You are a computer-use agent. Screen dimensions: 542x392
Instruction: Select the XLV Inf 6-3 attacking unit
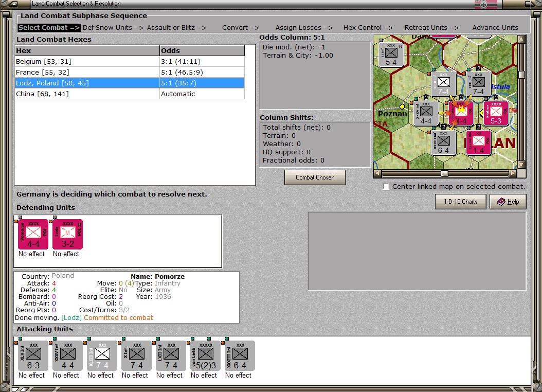click(x=33, y=356)
